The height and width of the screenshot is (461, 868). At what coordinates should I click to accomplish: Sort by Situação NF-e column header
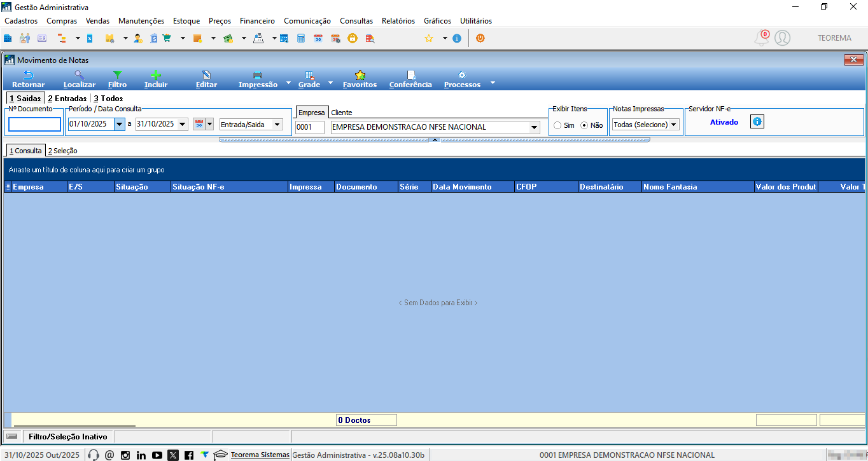[x=228, y=187]
